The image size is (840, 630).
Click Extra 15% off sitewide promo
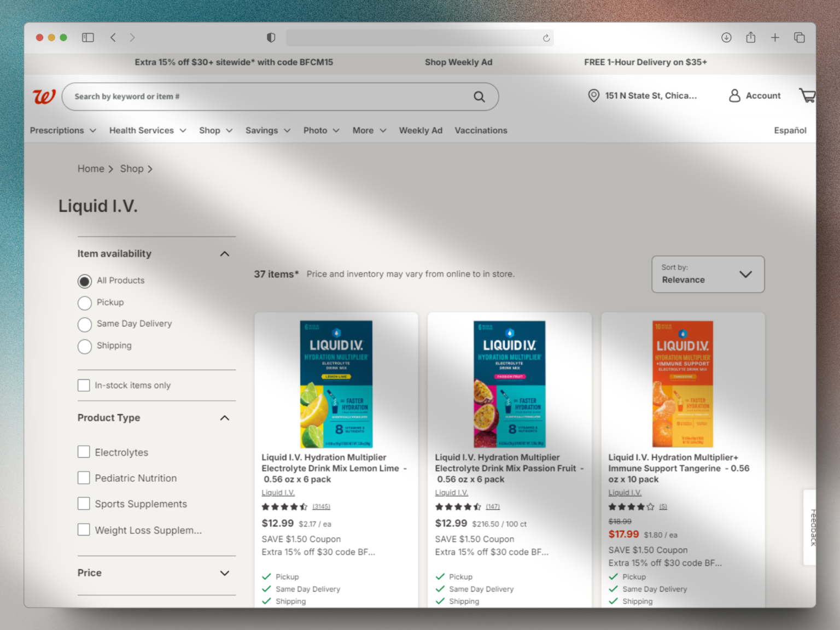point(234,62)
